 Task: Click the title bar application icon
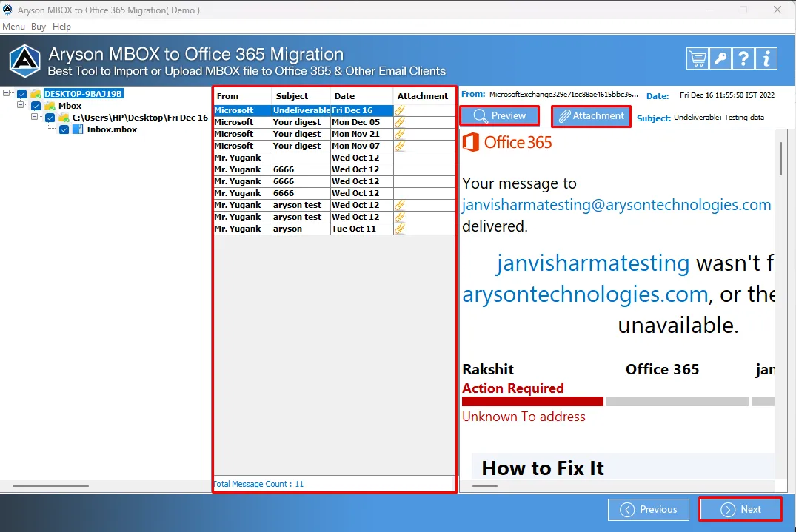click(x=7, y=10)
